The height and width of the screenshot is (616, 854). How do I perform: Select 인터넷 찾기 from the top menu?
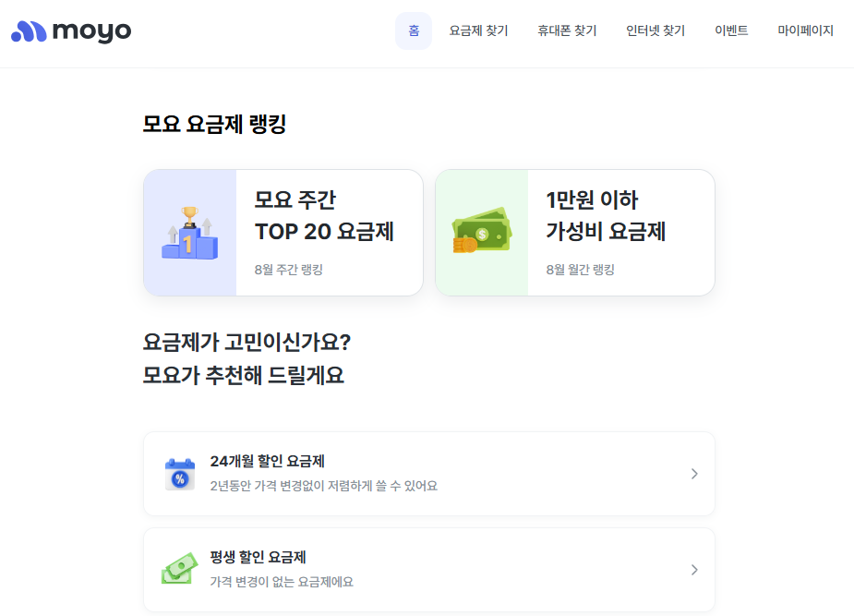(656, 30)
